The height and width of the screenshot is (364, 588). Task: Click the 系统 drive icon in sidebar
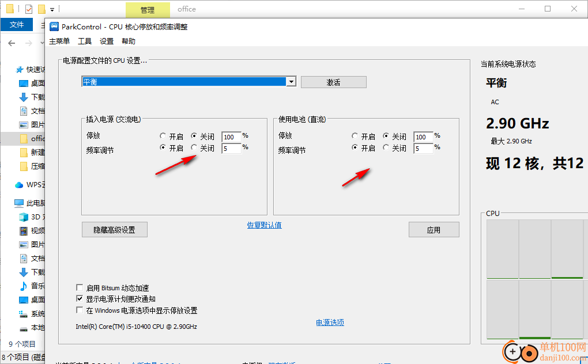pyautogui.click(x=23, y=314)
